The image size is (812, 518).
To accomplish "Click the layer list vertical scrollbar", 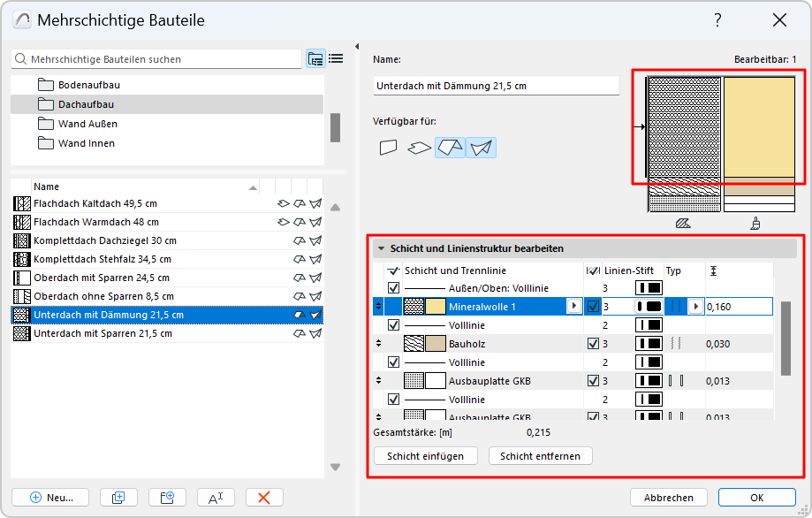I will click(x=786, y=339).
